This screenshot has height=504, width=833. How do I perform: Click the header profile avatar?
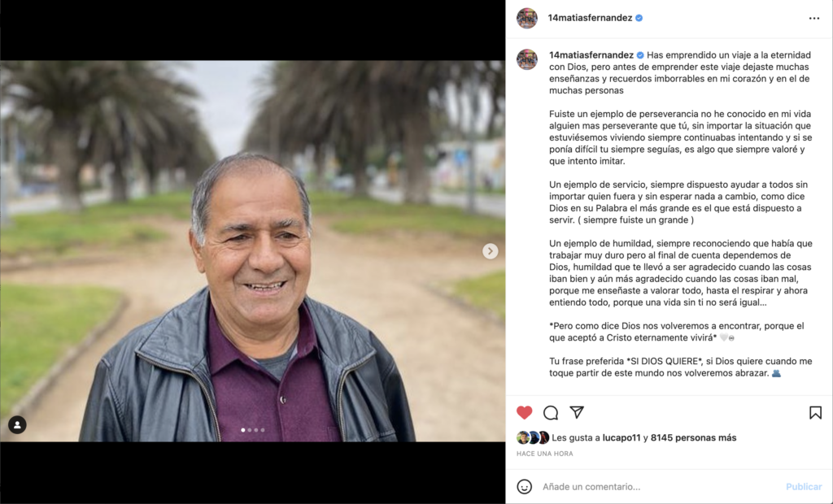527,18
